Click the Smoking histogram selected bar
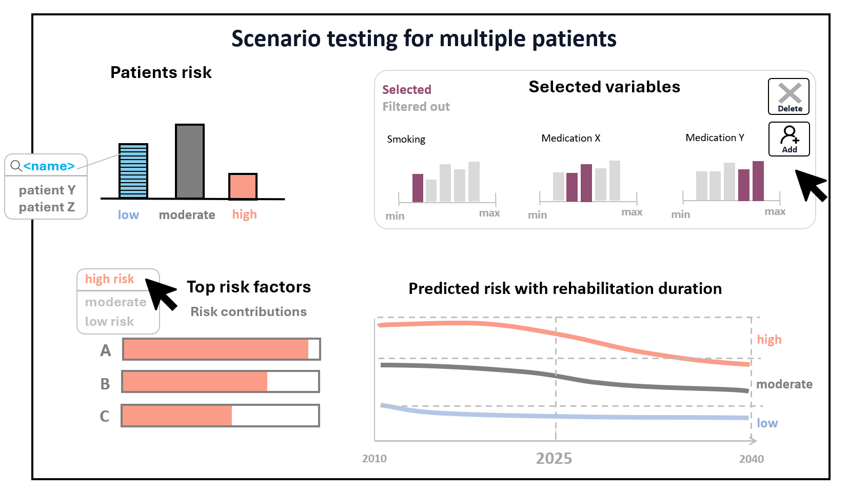Screen dimensions: 868x491 (x=418, y=188)
